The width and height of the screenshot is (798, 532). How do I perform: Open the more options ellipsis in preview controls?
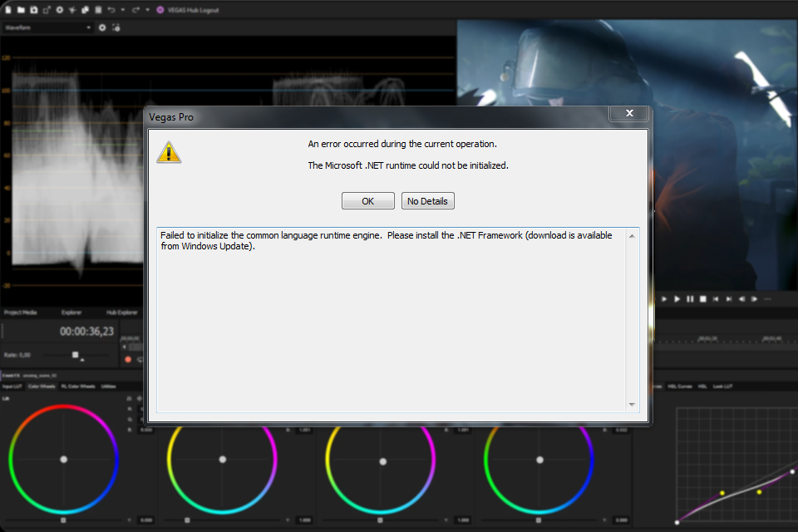click(767, 299)
